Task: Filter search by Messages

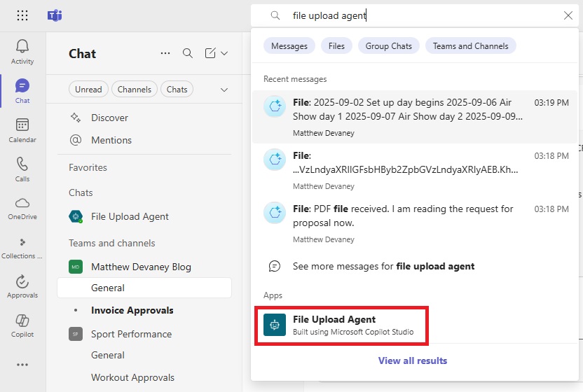Action: 289,45
